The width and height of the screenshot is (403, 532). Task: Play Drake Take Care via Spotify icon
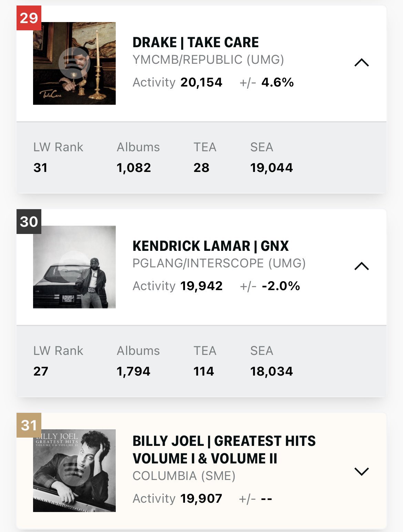(74, 63)
